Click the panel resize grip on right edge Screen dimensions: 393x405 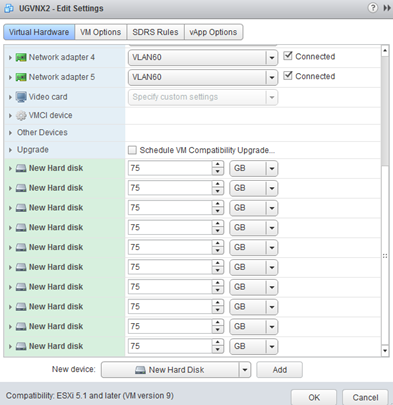coord(385,256)
